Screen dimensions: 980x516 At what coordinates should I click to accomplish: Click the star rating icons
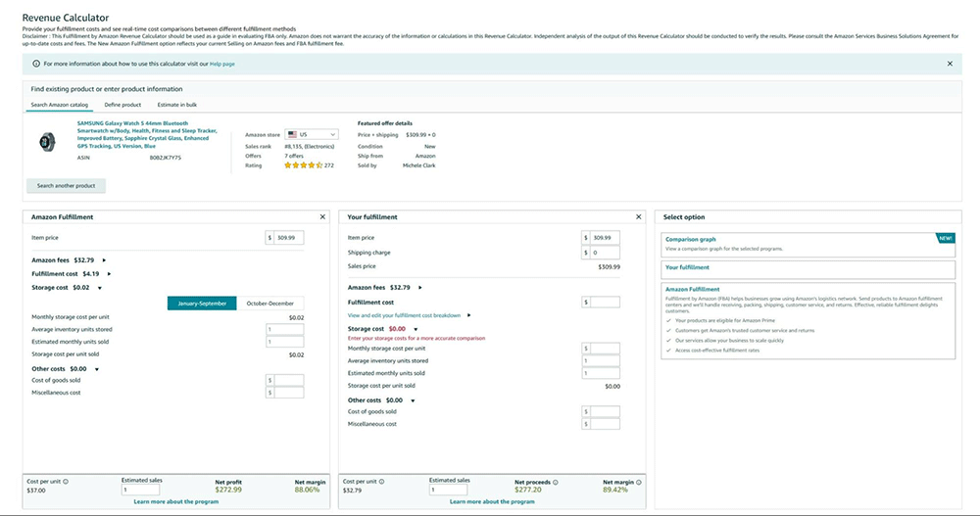pyautogui.click(x=302, y=165)
